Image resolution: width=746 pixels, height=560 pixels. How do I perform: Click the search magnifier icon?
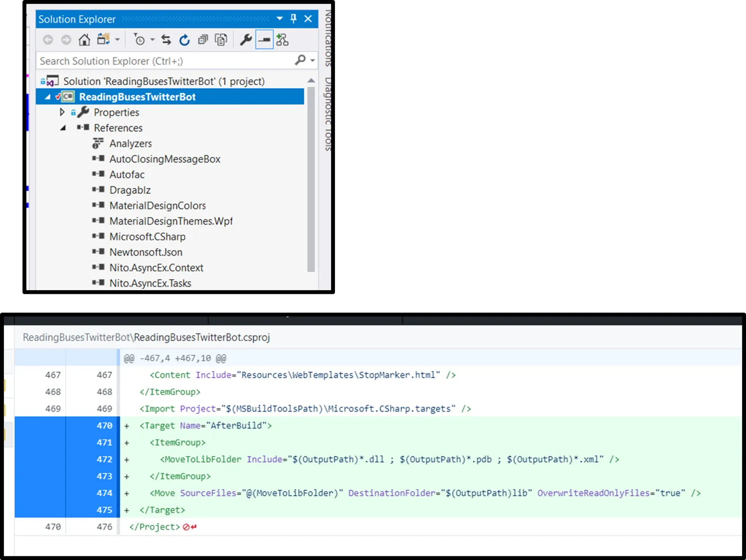(x=300, y=61)
